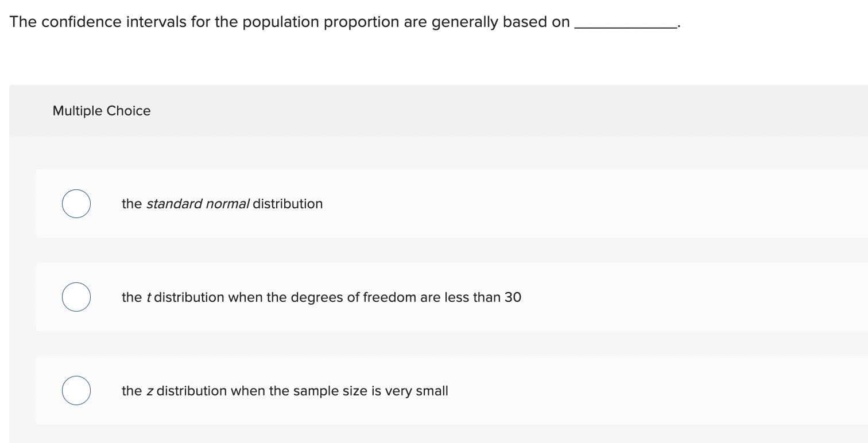
Task: Select the radio button for t distribution option
Action: click(x=76, y=297)
